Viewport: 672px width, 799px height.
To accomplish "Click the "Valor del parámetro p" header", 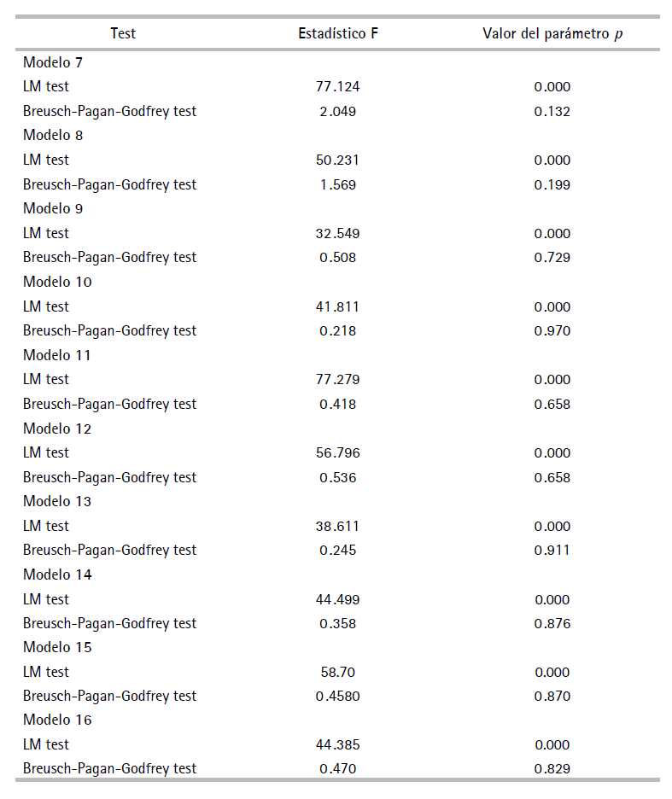I will point(552,33).
